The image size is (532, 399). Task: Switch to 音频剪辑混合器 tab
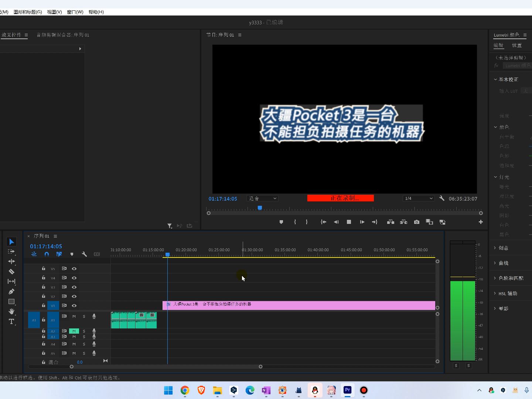63,35
